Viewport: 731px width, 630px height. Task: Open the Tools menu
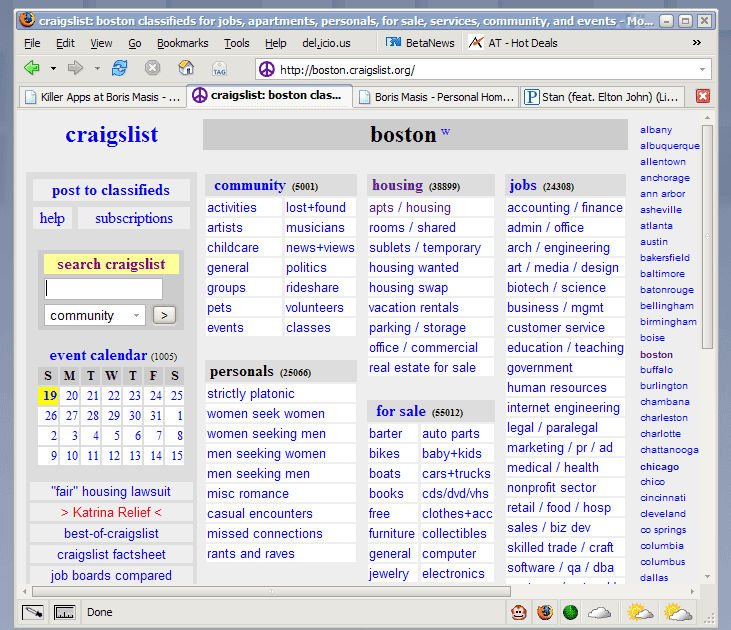coord(237,43)
